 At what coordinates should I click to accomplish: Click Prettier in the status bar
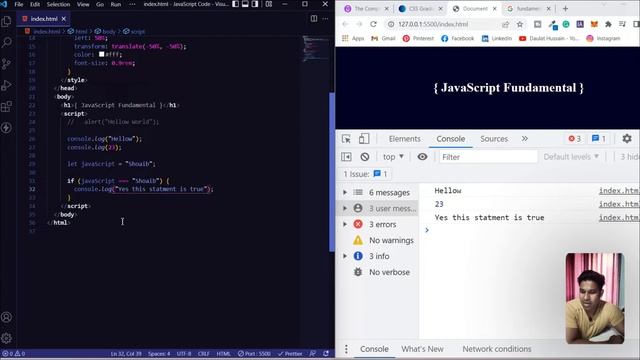pyautogui.click(x=290, y=353)
